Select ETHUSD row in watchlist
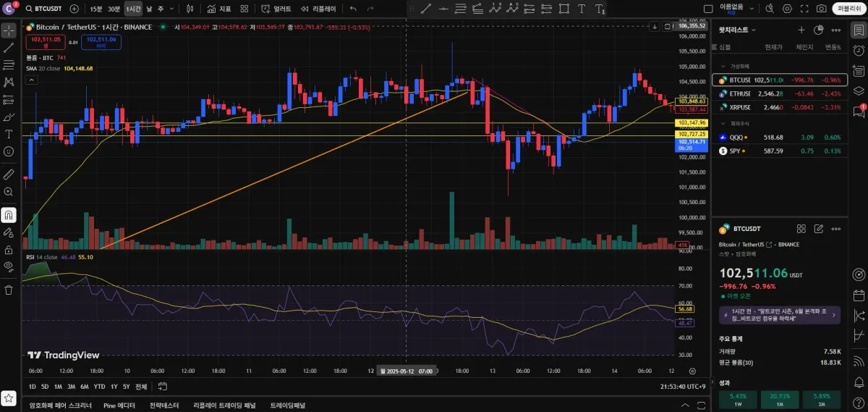The width and height of the screenshot is (868, 412). (779, 93)
